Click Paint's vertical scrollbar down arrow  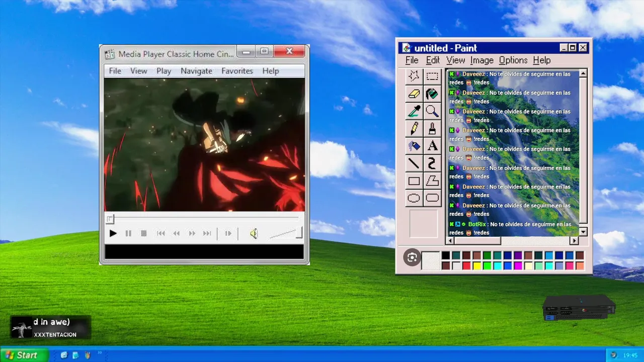click(x=583, y=232)
